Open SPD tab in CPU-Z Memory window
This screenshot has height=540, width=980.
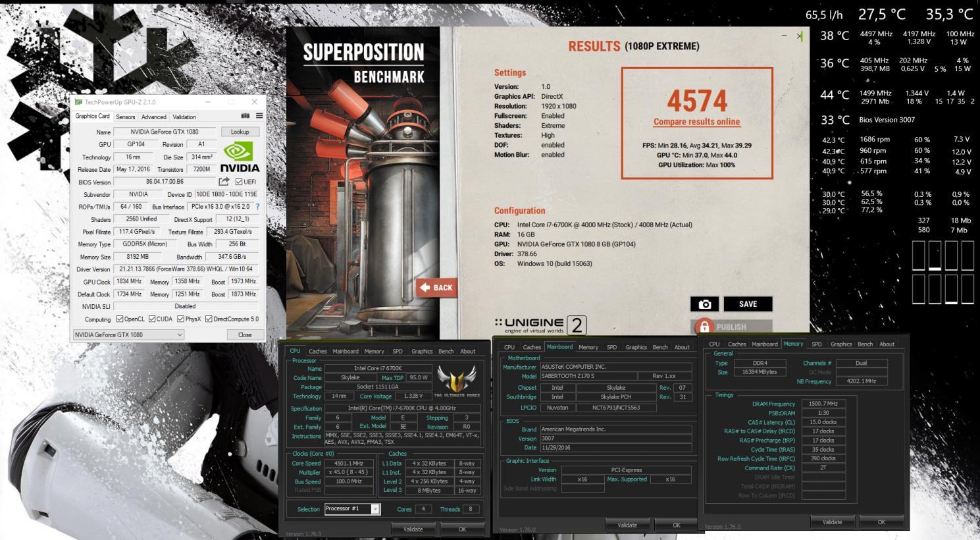click(817, 344)
